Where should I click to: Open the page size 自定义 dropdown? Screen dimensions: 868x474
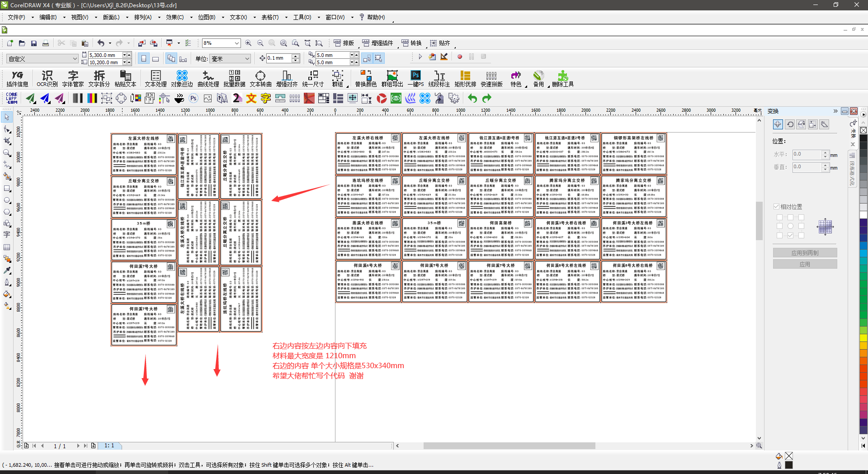(42, 58)
